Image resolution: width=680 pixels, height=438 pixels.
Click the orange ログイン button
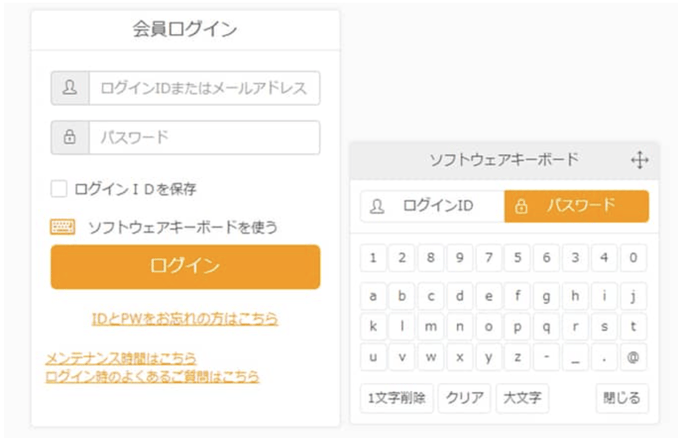click(185, 267)
